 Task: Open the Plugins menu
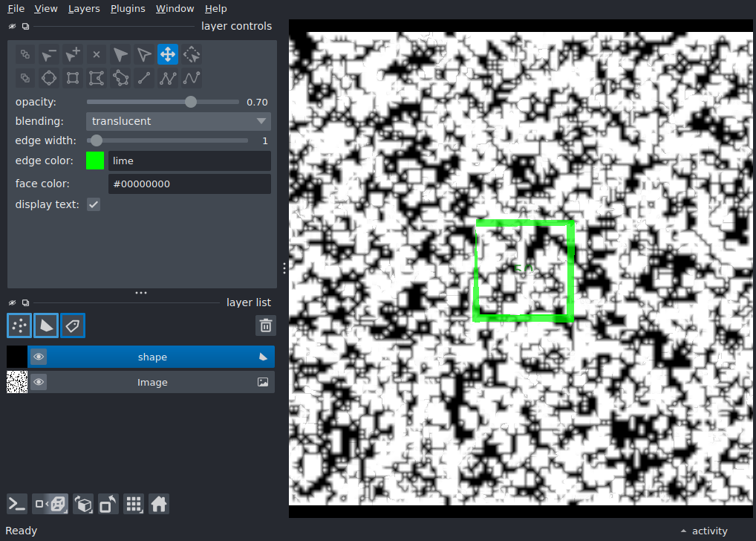128,9
